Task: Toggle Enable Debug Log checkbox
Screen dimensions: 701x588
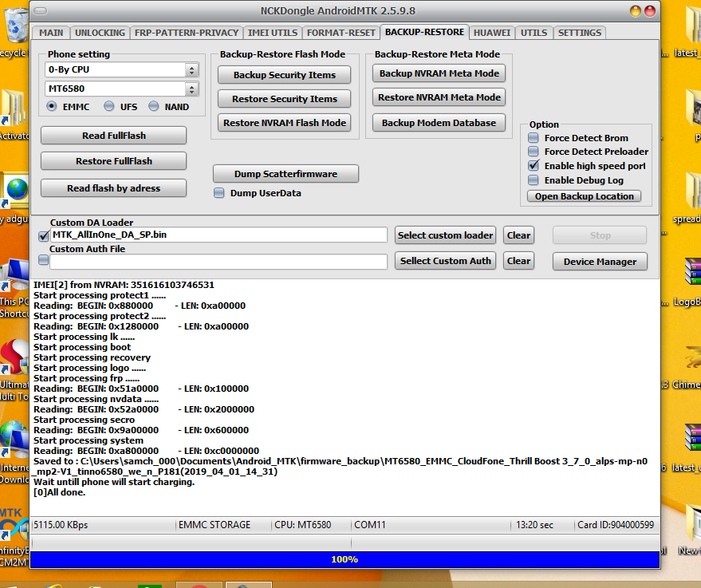Action: pos(534,180)
